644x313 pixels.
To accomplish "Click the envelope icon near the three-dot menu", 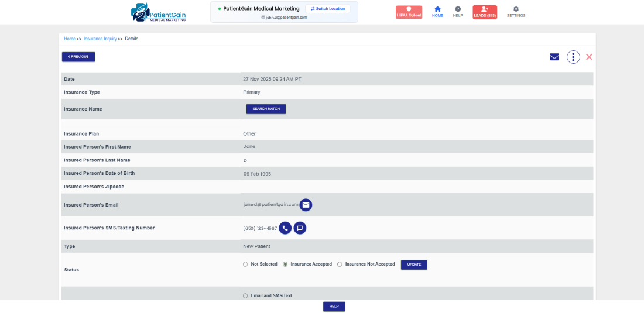I will (x=554, y=57).
